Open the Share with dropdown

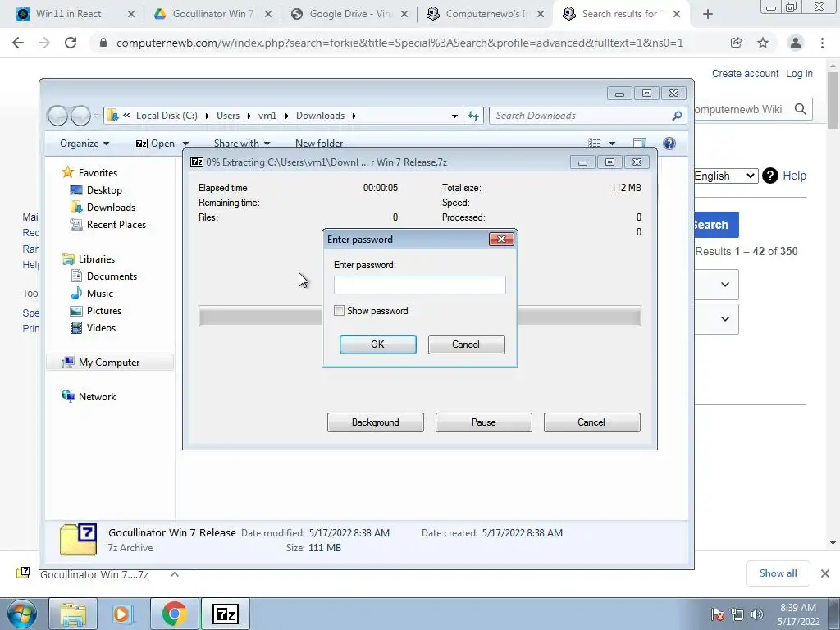(242, 144)
